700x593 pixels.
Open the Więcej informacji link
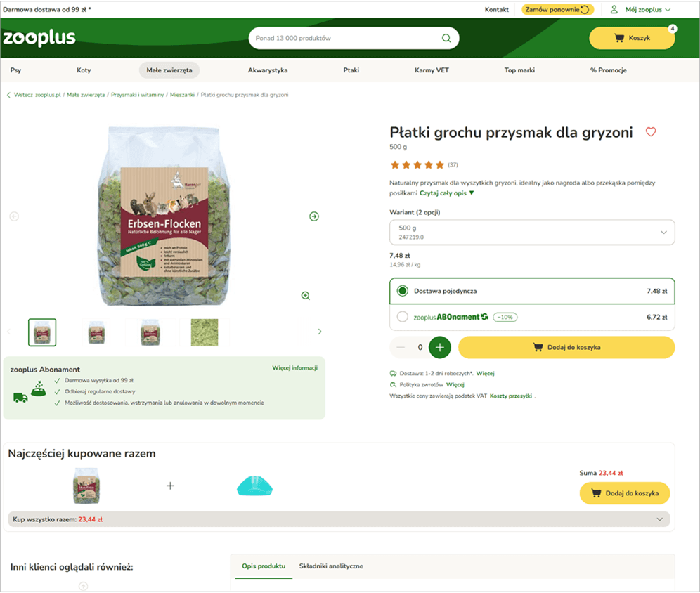coord(294,368)
